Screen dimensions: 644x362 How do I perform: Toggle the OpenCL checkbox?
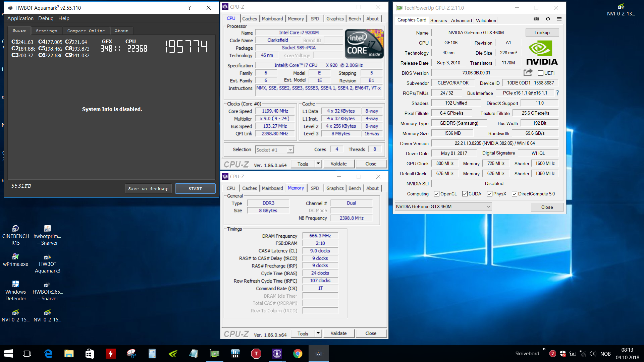437,194
